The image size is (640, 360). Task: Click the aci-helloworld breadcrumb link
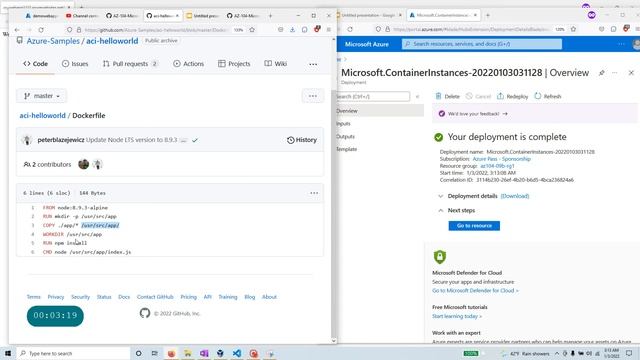(42, 116)
